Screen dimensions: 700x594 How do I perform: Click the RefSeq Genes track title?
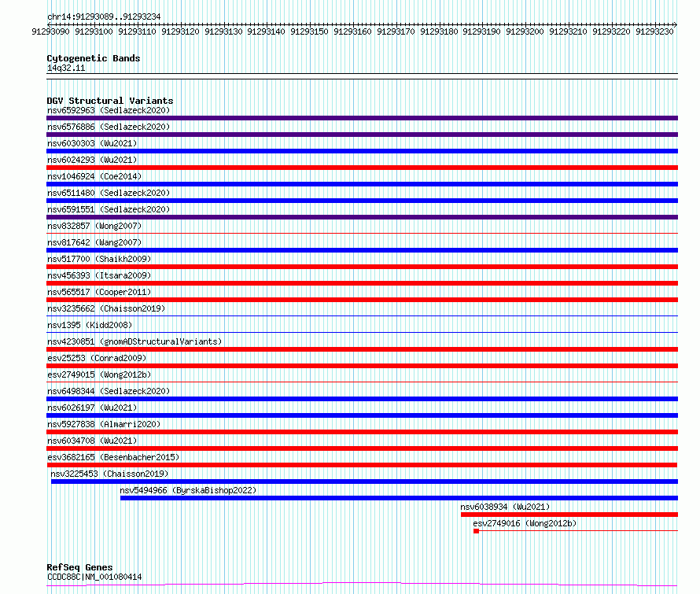point(79,567)
